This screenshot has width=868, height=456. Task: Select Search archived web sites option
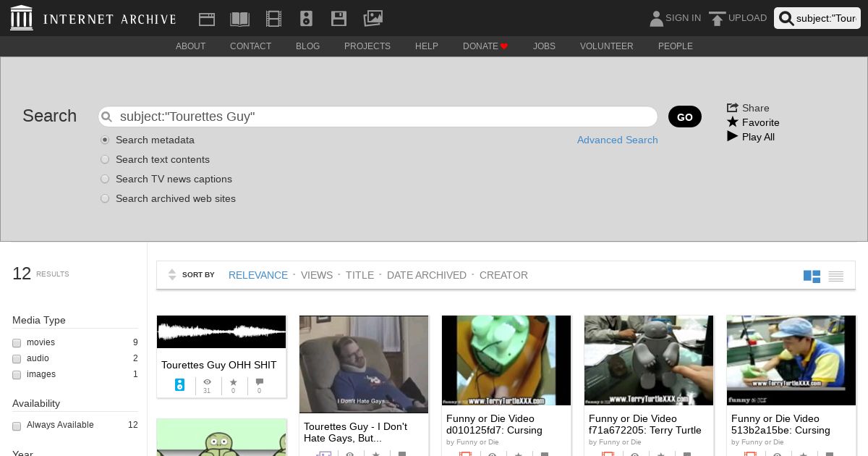click(x=105, y=198)
